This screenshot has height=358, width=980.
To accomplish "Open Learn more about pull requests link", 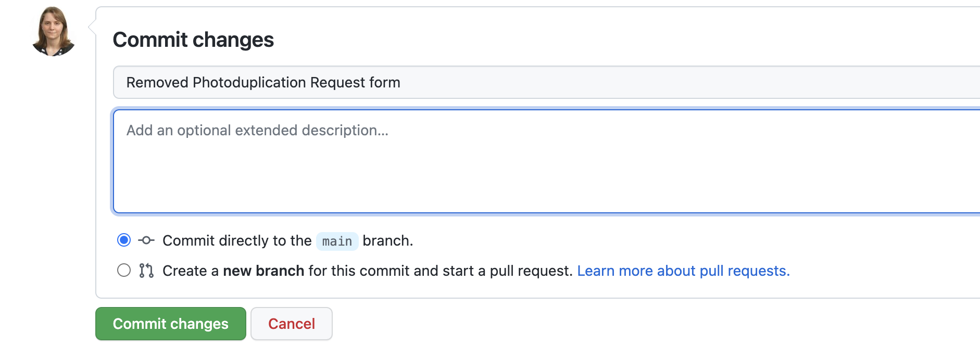I will pyautogui.click(x=684, y=271).
